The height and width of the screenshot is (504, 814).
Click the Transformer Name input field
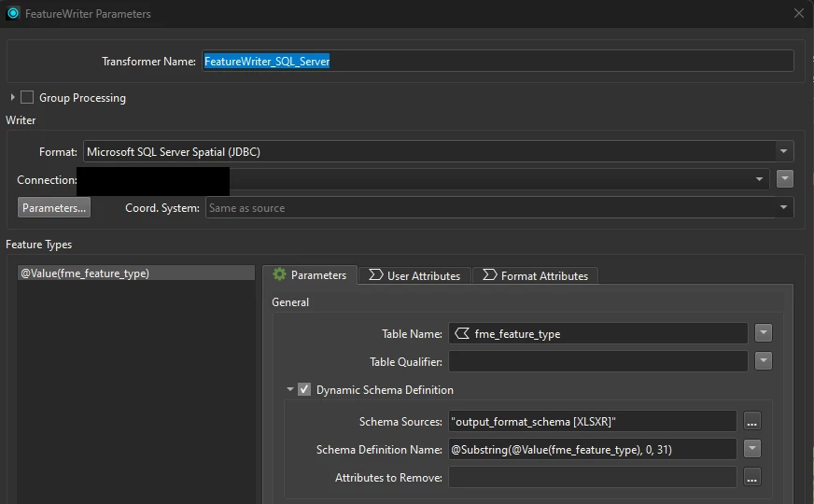(x=498, y=62)
